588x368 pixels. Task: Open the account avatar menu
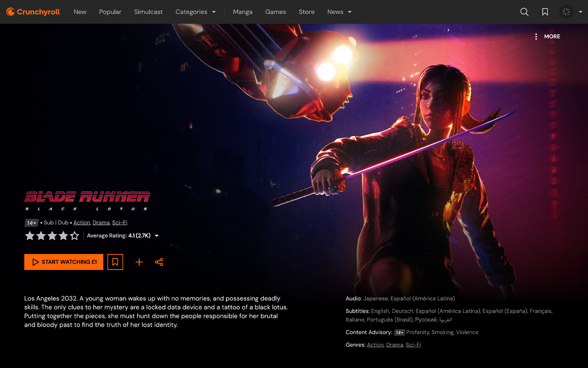(566, 12)
